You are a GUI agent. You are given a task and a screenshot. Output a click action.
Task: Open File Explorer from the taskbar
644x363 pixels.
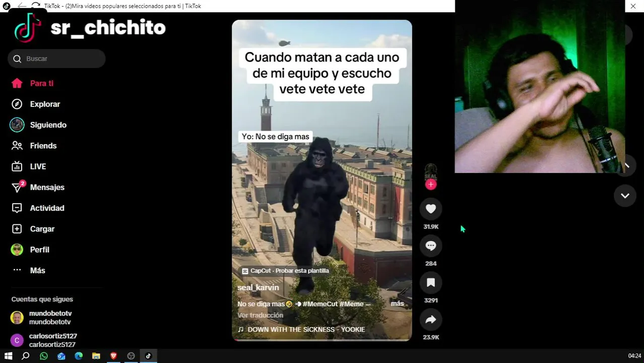(x=96, y=356)
